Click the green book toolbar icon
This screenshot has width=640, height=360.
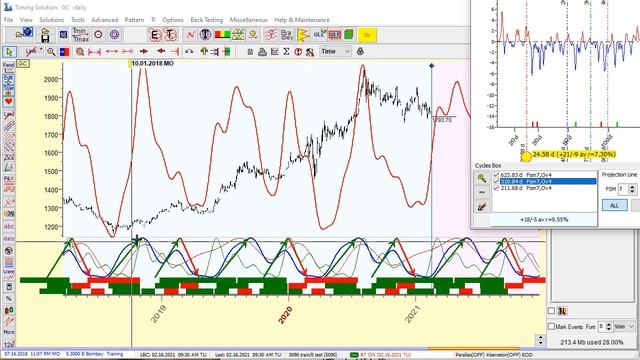[349, 35]
